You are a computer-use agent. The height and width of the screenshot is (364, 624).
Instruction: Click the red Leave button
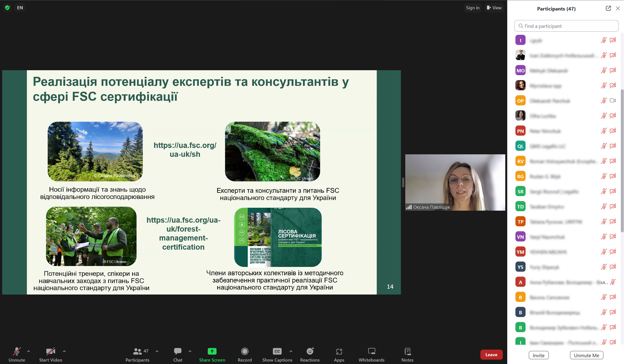point(491,354)
